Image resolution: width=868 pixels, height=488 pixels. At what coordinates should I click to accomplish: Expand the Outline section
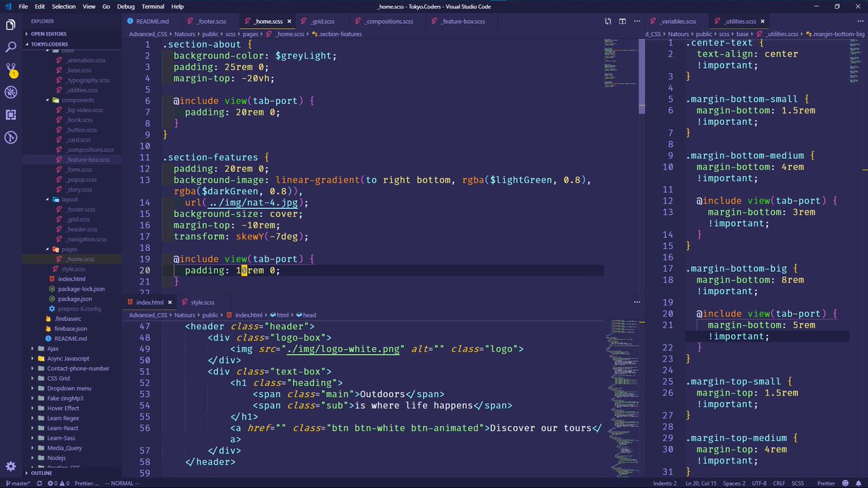(72, 473)
